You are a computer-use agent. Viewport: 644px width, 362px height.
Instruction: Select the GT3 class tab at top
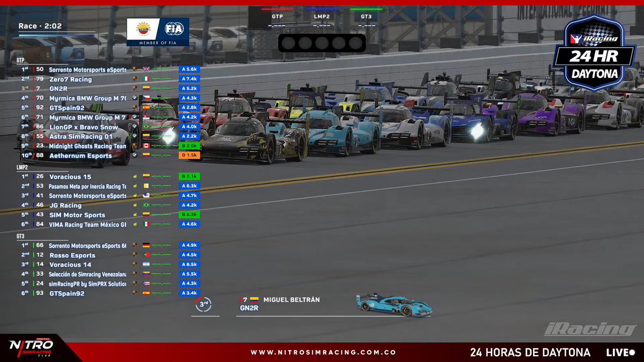(366, 17)
